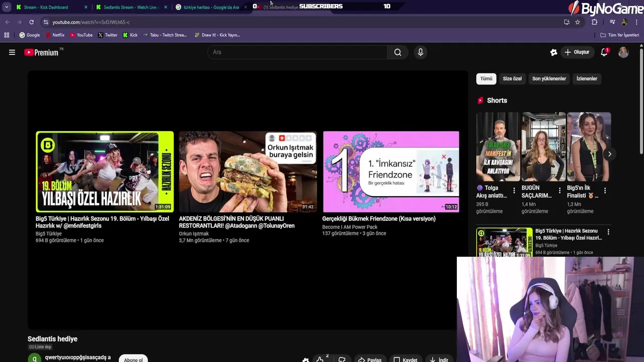Open the uploader channel avatar
Image resolution: width=644 pixels, height=362 pixels.
(x=34, y=358)
